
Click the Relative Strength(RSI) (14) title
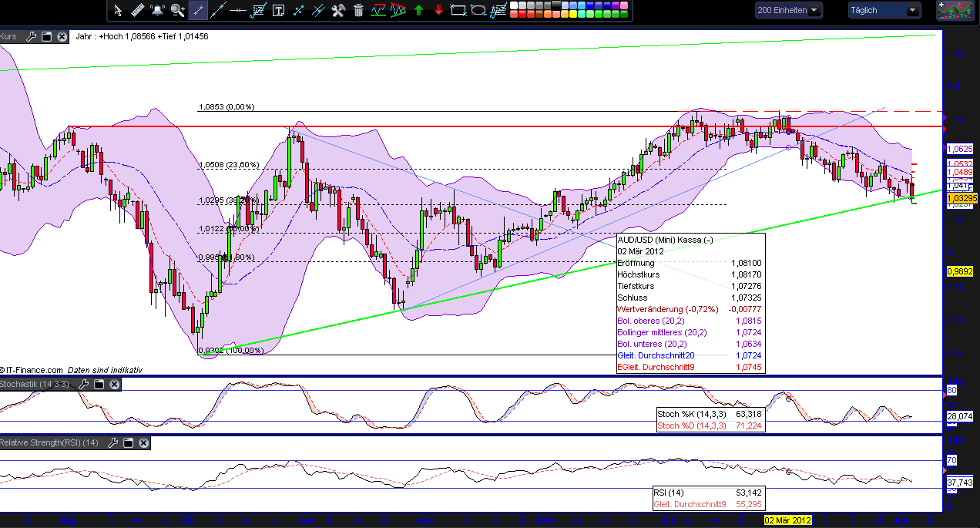point(49,442)
